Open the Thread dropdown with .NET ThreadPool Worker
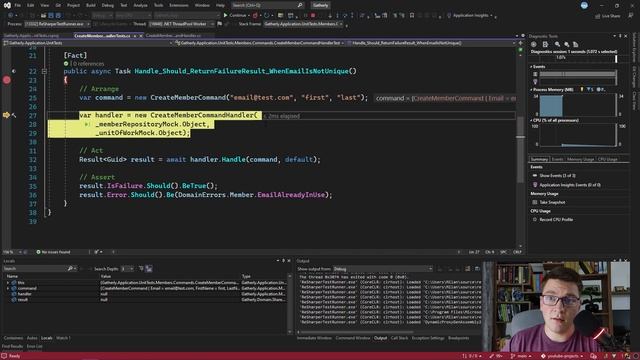This screenshot has height=360, width=640. click(181, 24)
